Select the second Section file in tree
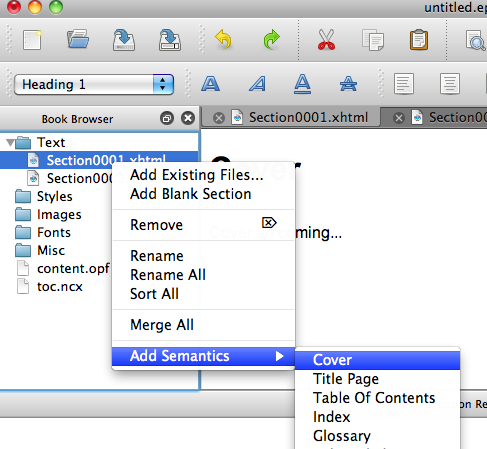Screen dimensions: 487x449 click(x=79, y=178)
